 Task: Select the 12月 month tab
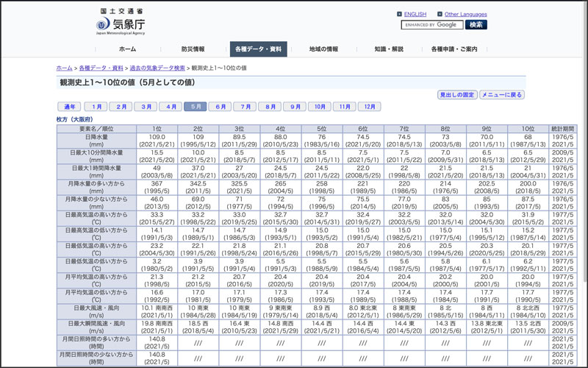[370, 107]
